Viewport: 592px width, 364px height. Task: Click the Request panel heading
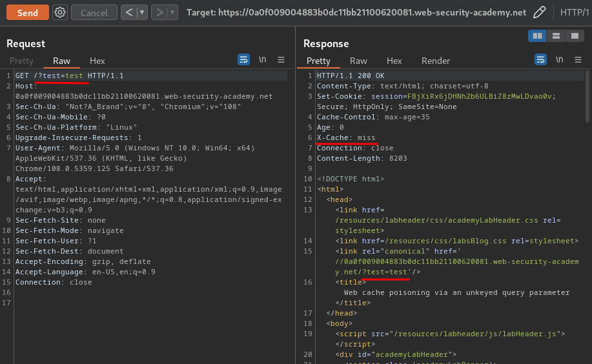[x=26, y=44]
